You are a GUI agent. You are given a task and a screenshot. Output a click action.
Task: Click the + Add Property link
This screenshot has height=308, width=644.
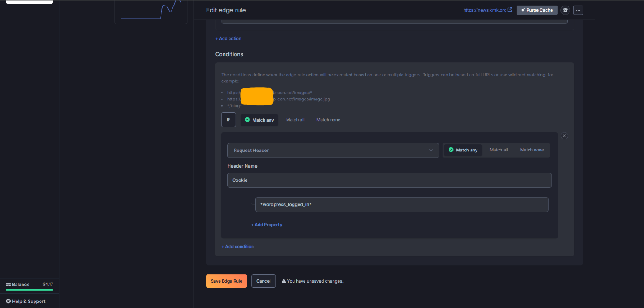pyautogui.click(x=266, y=225)
